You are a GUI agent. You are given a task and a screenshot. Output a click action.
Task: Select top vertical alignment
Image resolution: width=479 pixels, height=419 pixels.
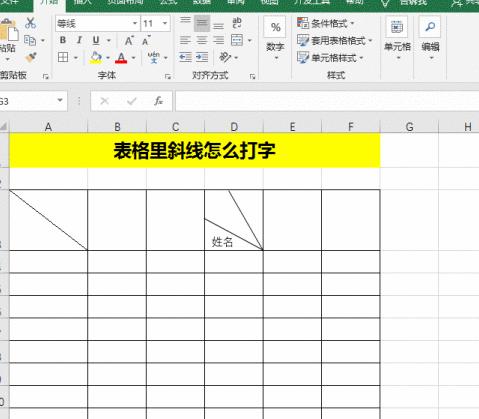point(185,22)
